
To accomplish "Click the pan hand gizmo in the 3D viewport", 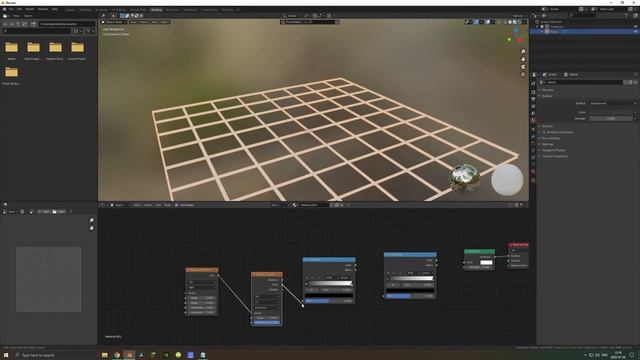I will (x=523, y=59).
